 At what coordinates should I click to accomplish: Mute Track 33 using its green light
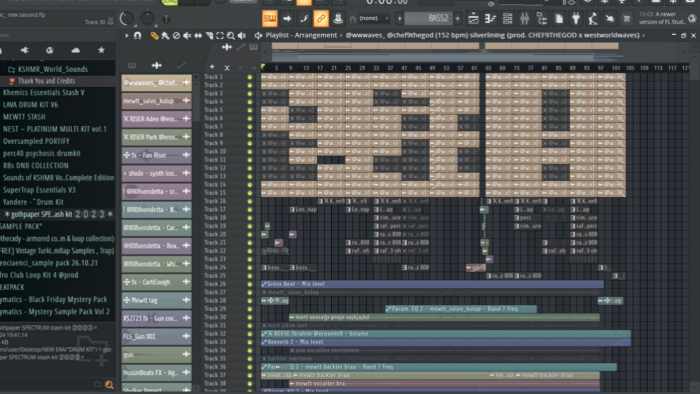tap(250, 342)
